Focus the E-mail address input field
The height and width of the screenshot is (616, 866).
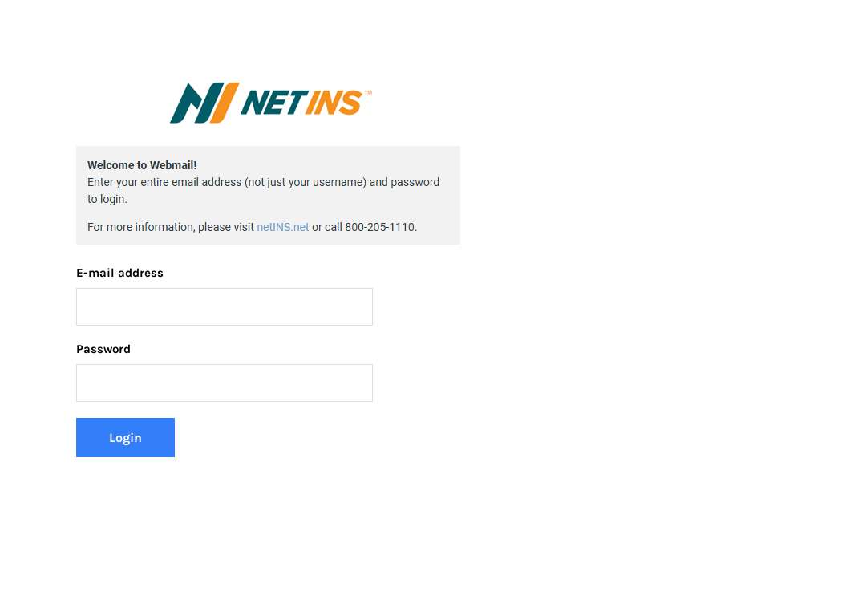point(225,306)
